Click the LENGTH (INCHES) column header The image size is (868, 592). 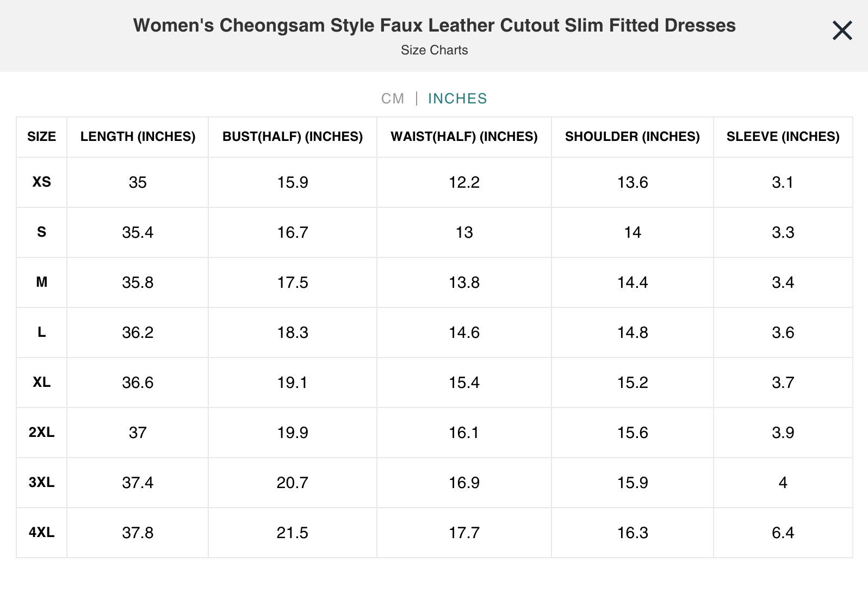(x=138, y=137)
